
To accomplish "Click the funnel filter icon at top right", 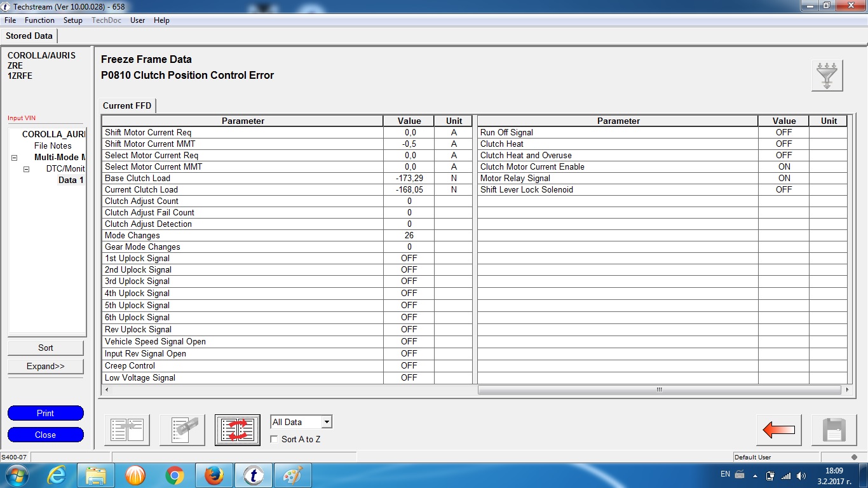I will coord(827,76).
